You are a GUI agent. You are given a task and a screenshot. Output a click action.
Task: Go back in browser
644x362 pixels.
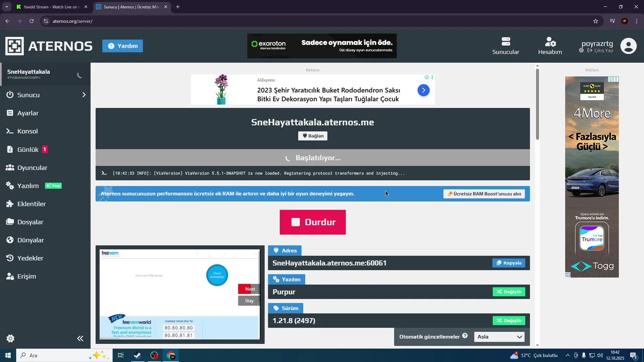7,21
